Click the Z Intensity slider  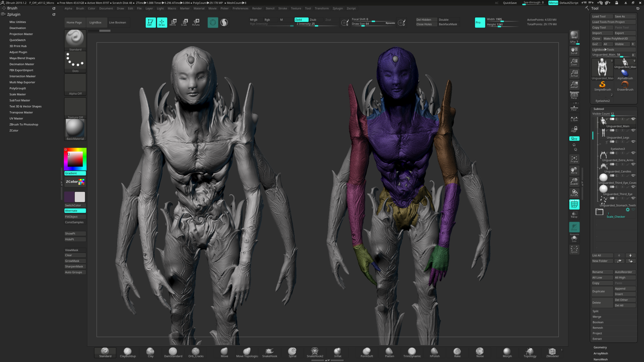click(x=316, y=24)
